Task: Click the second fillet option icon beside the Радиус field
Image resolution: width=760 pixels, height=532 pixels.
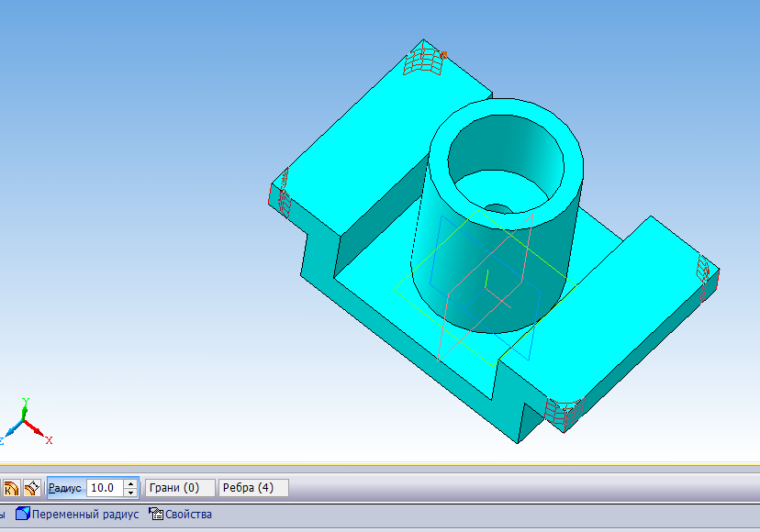Action: pos(32,488)
